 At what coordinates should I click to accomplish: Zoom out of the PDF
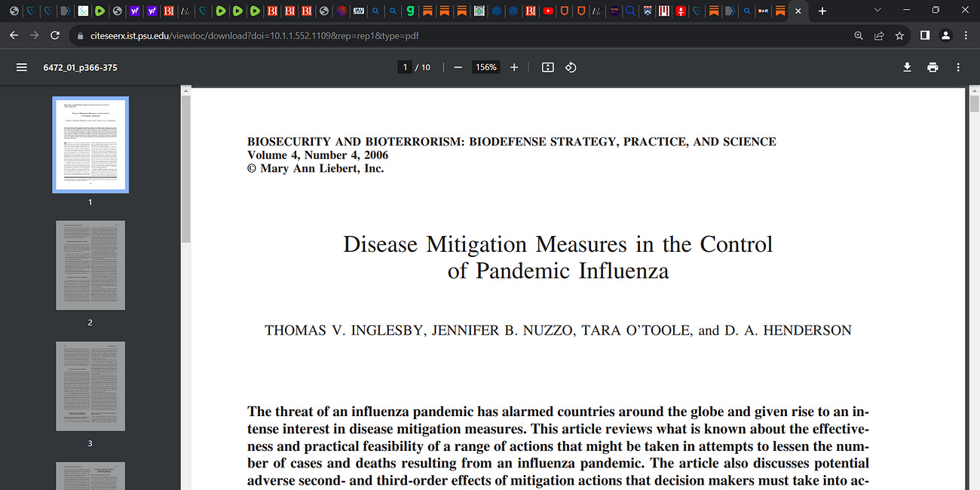458,67
